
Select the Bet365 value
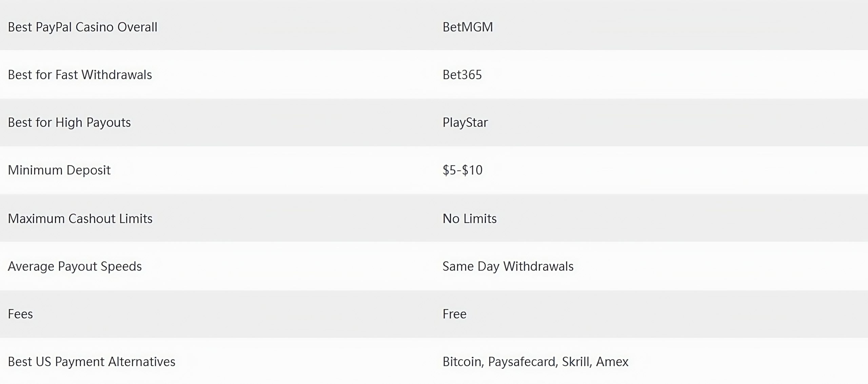(x=462, y=75)
